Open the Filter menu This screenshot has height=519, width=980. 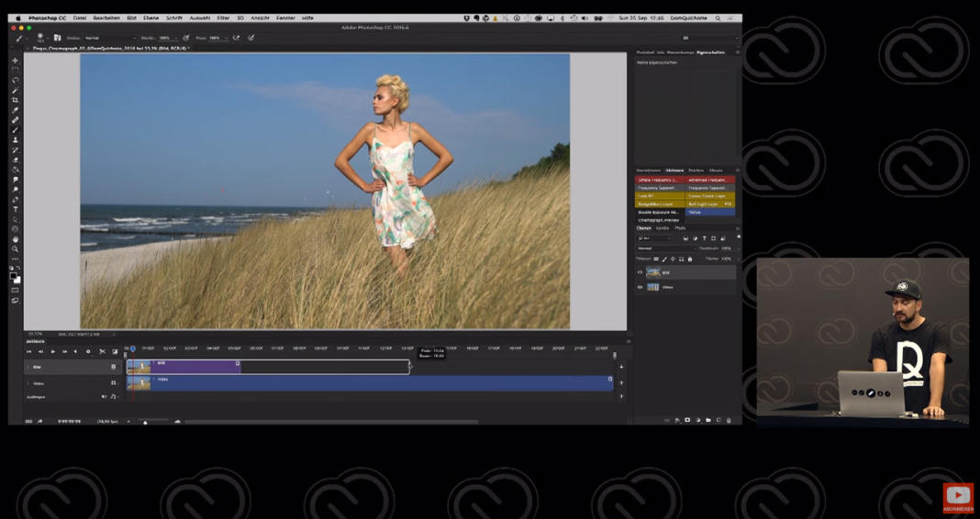223,17
